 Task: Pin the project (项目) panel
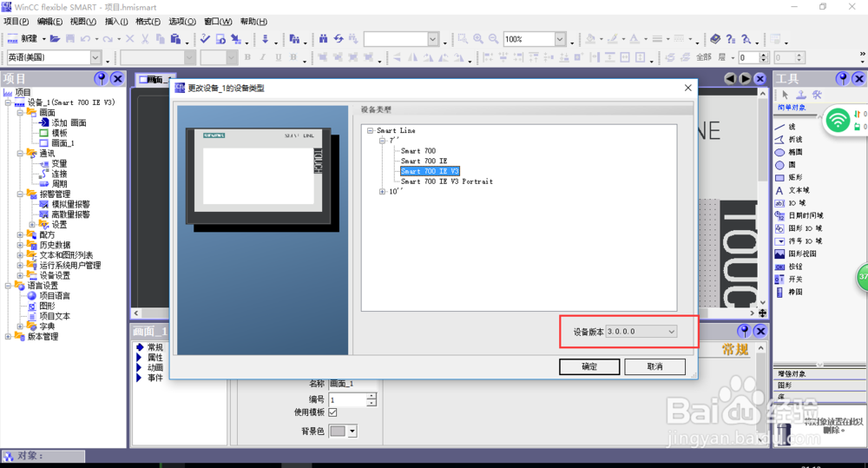(x=101, y=79)
